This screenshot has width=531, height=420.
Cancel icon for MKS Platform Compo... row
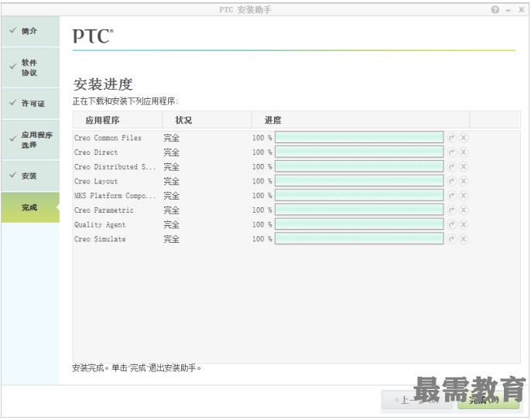coord(463,196)
